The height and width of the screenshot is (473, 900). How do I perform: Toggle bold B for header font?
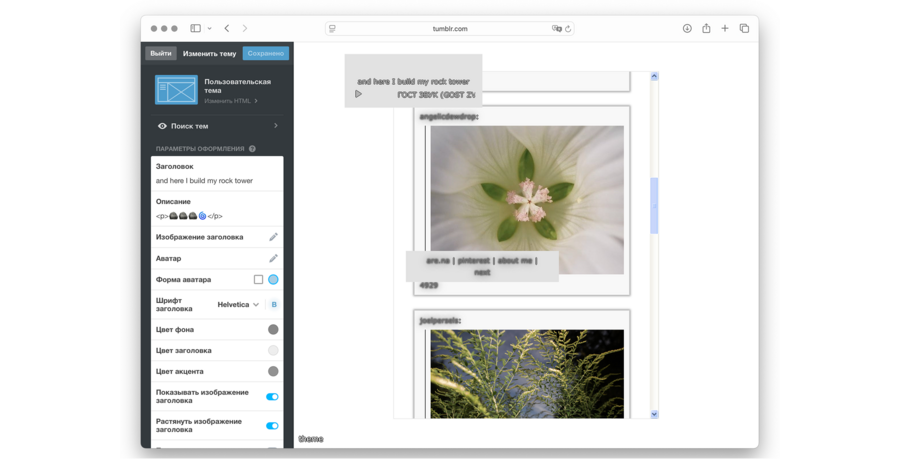click(273, 304)
